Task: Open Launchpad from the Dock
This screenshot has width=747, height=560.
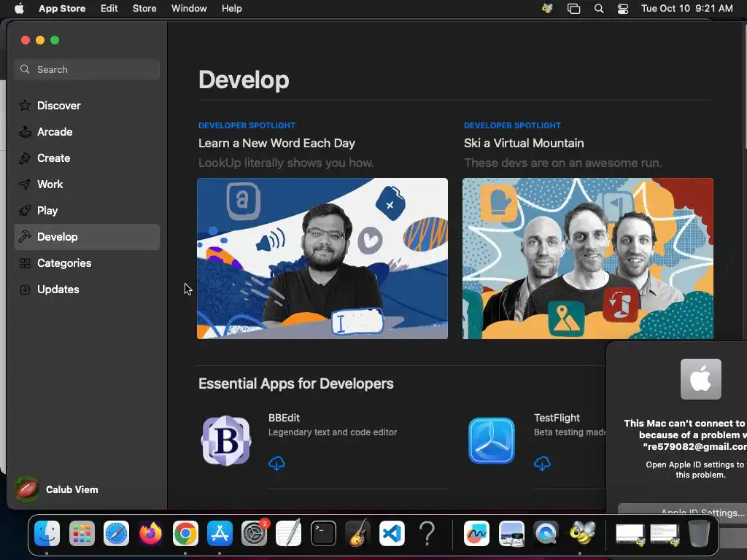Action: [82, 533]
